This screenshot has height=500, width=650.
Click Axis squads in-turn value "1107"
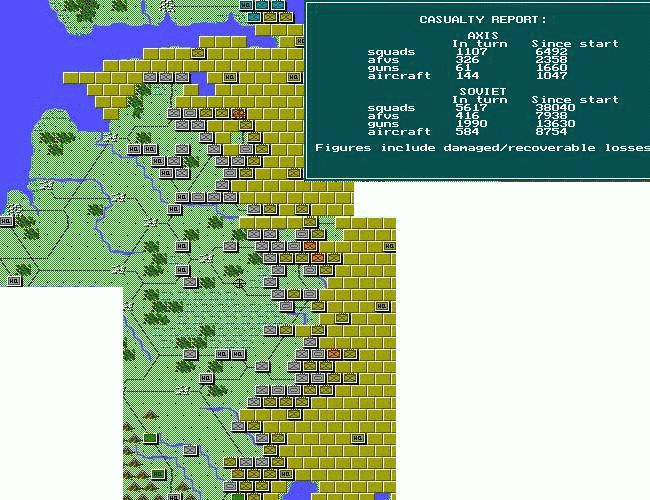(471, 52)
